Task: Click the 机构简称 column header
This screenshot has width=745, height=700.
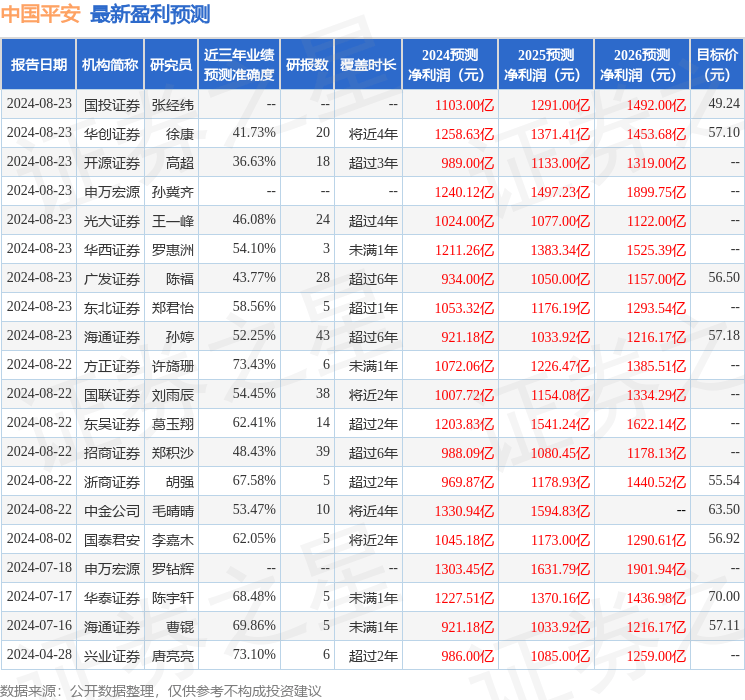Action: click(110, 65)
